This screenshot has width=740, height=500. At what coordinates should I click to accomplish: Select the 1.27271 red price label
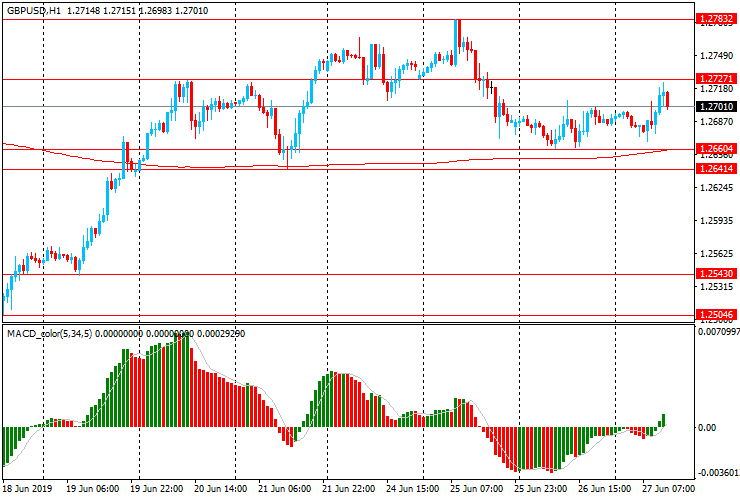pos(716,78)
